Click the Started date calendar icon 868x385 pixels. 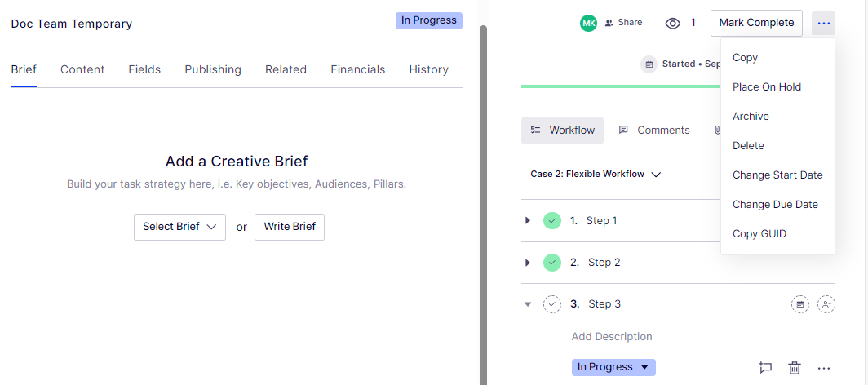pyautogui.click(x=649, y=64)
